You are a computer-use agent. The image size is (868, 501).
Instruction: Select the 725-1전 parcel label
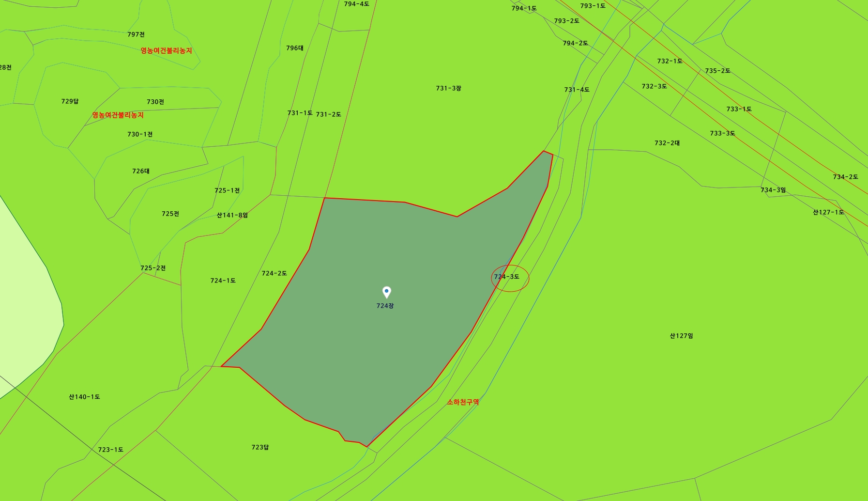(x=227, y=190)
